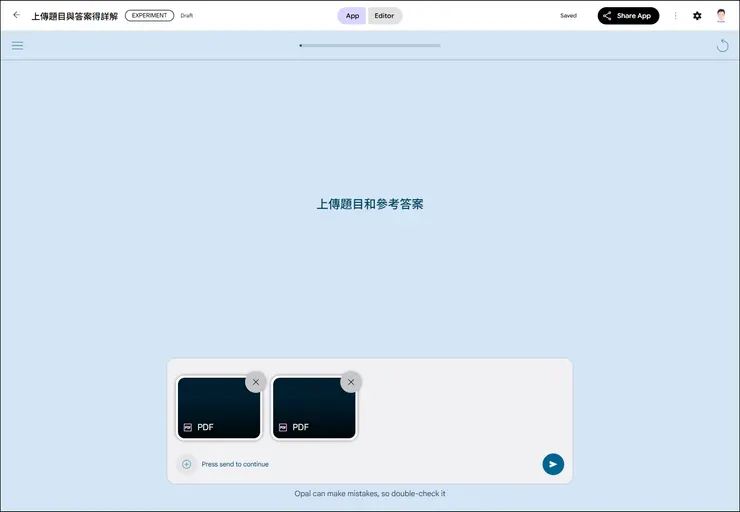Open the user profile avatar

[x=721, y=16]
